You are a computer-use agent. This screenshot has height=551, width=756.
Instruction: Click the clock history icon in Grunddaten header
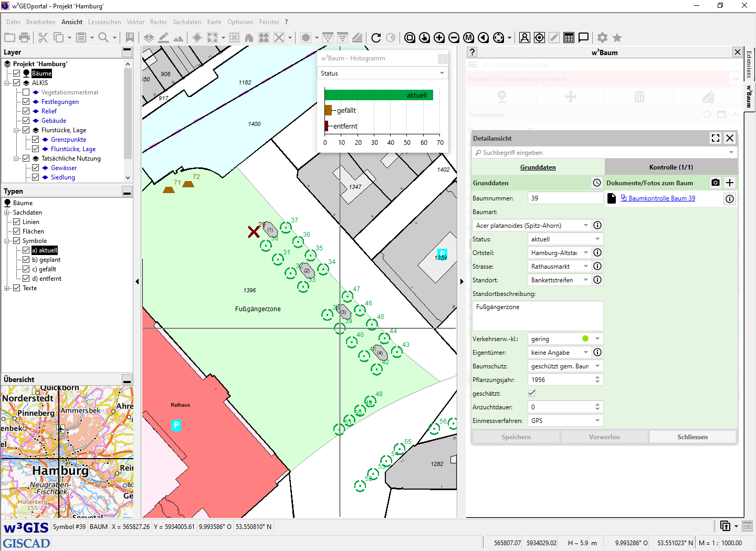[597, 183]
